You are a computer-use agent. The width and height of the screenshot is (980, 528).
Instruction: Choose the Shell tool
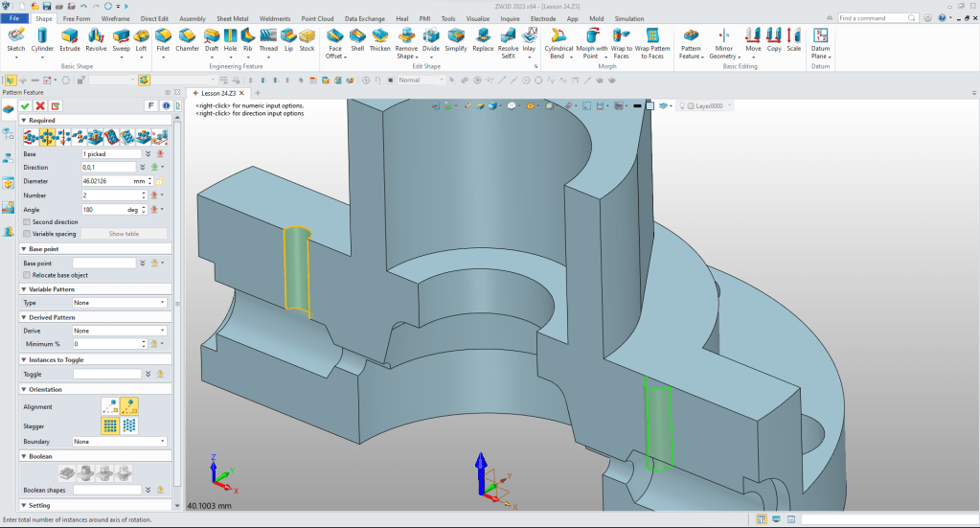pyautogui.click(x=357, y=38)
